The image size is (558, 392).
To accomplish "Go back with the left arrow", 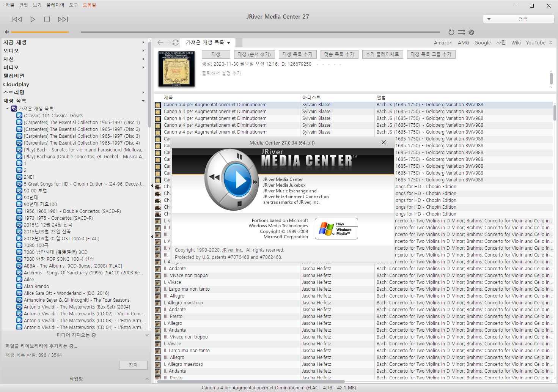I will tap(160, 43).
